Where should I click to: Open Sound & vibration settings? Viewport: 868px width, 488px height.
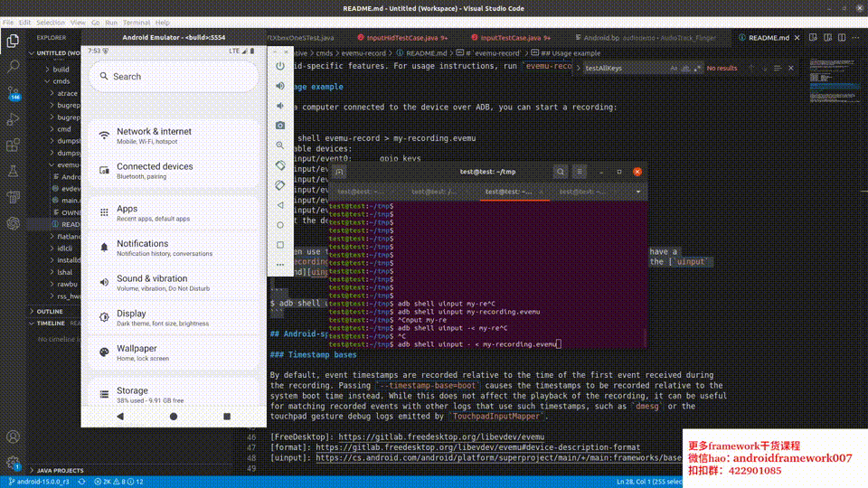tap(174, 283)
